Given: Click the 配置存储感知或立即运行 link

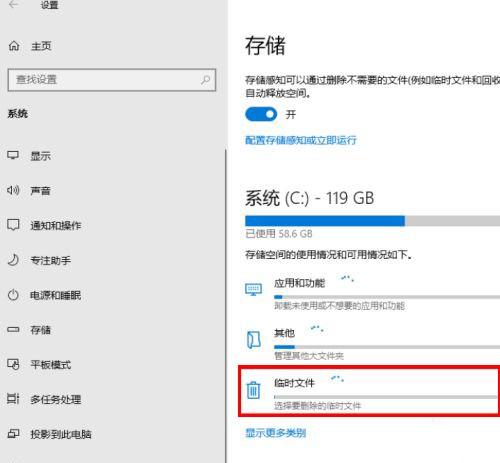Looking at the screenshot, I should pyautogui.click(x=301, y=140).
